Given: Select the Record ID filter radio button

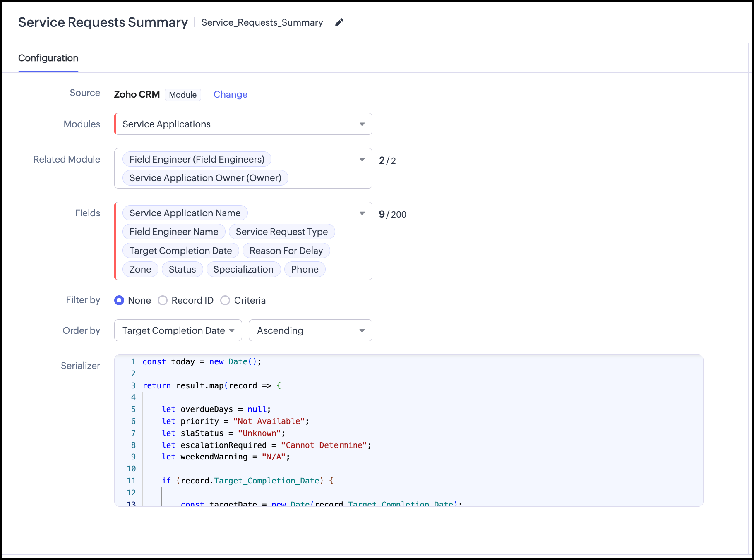Looking at the screenshot, I should (163, 300).
